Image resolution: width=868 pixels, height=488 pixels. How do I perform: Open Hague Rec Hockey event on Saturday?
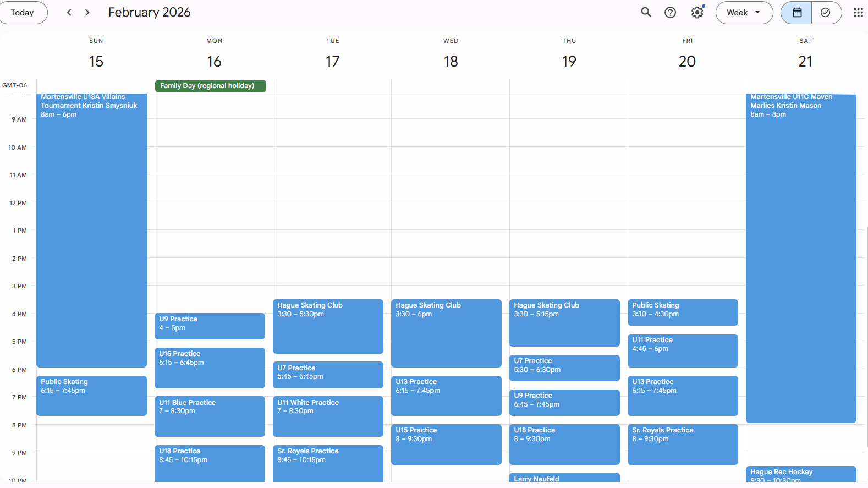coord(800,474)
